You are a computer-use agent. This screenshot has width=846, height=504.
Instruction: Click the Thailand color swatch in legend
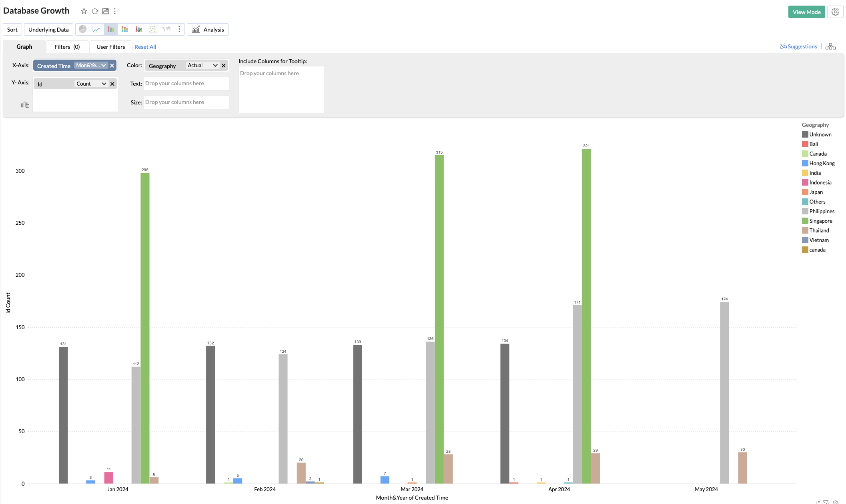(805, 230)
